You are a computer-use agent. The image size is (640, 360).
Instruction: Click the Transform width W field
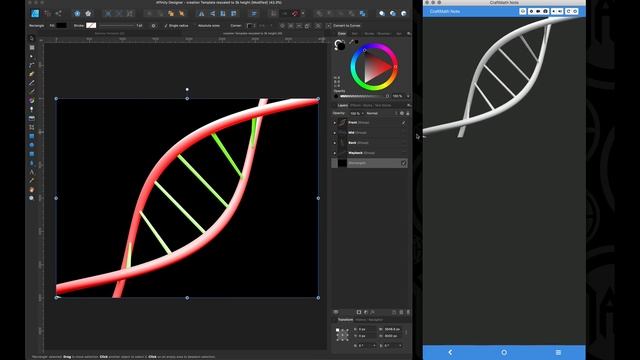point(392,329)
